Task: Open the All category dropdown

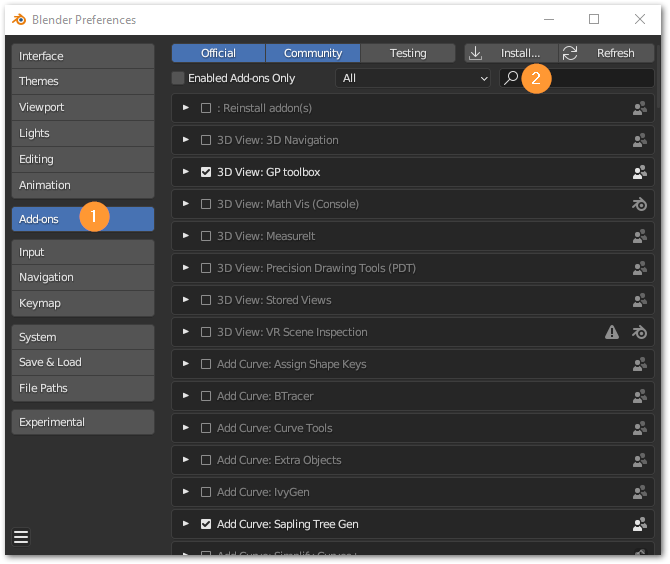Action: click(x=414, y=78)
